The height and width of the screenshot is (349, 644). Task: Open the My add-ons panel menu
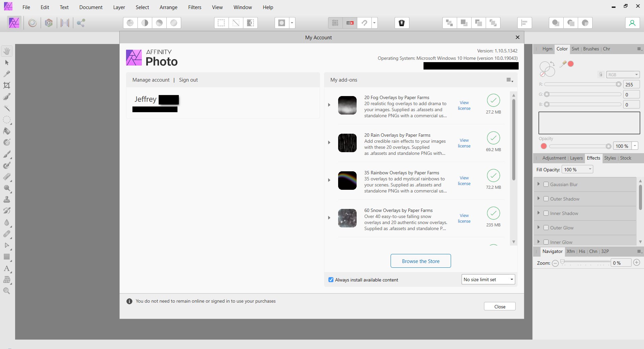click(510, 80)
